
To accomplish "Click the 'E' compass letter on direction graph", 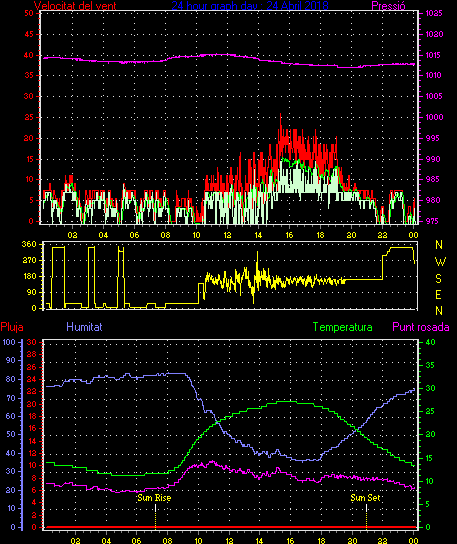I will click(x=438, y=295).
